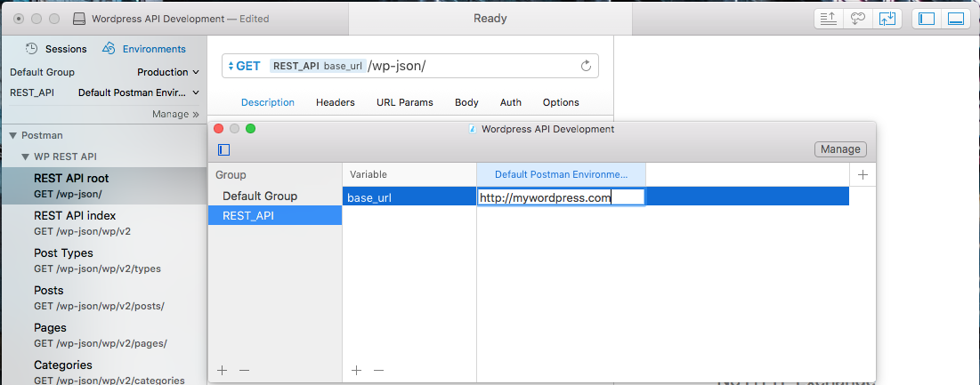Switch to the Sessions tab
Viewport: 980px width, 385px height.
click(x=56, y=49)
